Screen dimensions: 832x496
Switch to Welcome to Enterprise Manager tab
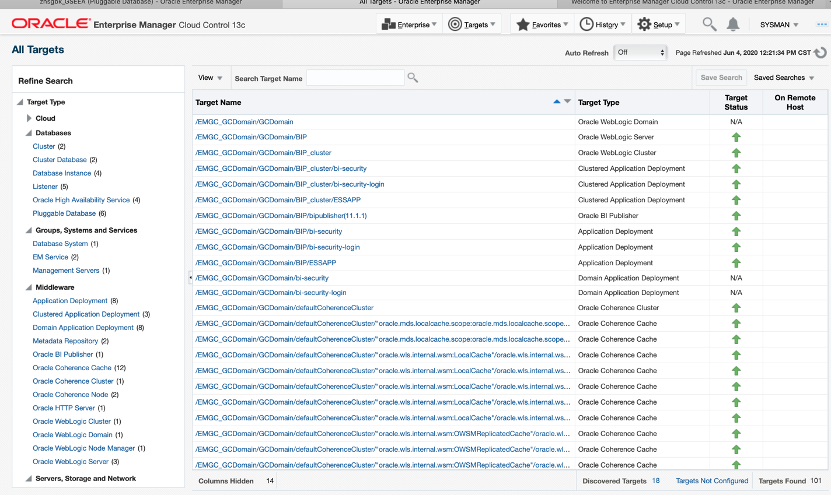[x=692, y=3]
